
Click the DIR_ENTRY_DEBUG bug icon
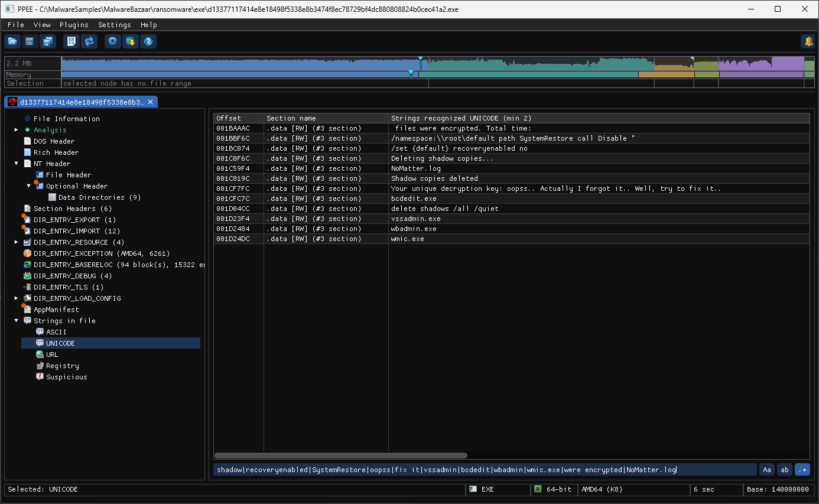pyautogui.click(x=27, y=276)
